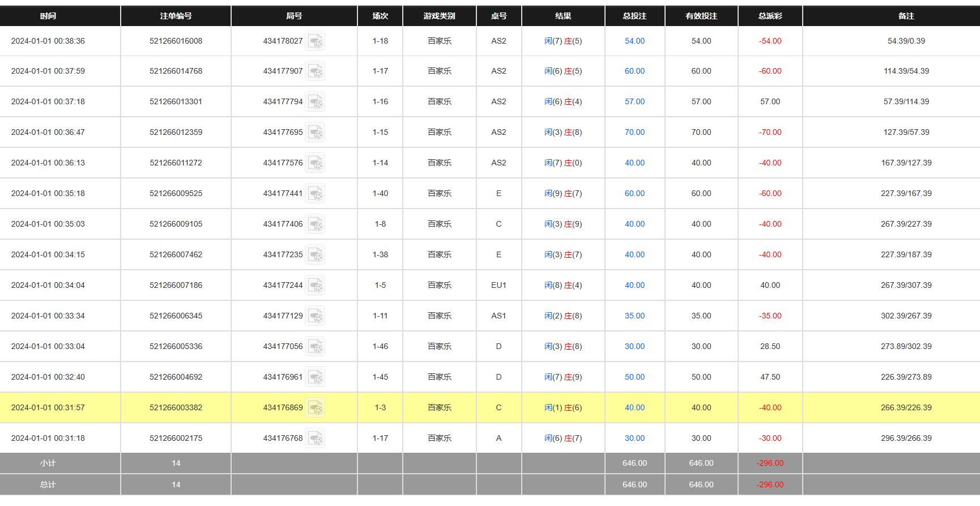Image resolution: width=980 pixels, height=506 pixels.
Task: Click remark 54.39/0.39
Action: point(906,41)
